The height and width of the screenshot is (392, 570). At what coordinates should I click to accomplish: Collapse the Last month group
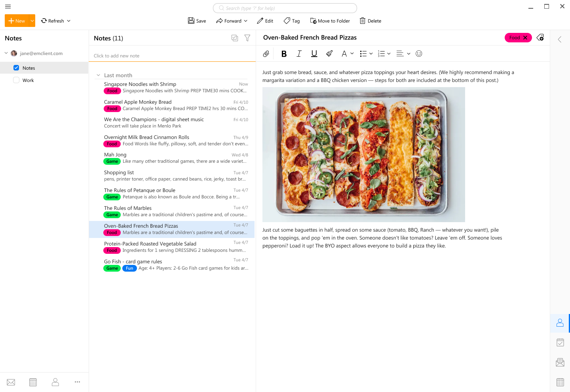[98, 75]
